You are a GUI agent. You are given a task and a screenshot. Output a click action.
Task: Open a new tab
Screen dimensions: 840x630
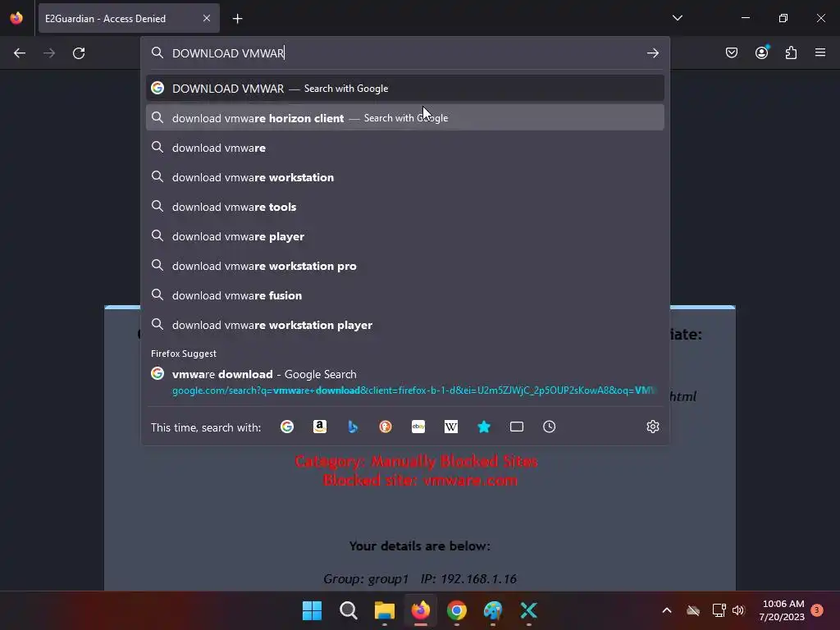click(237, 19)
